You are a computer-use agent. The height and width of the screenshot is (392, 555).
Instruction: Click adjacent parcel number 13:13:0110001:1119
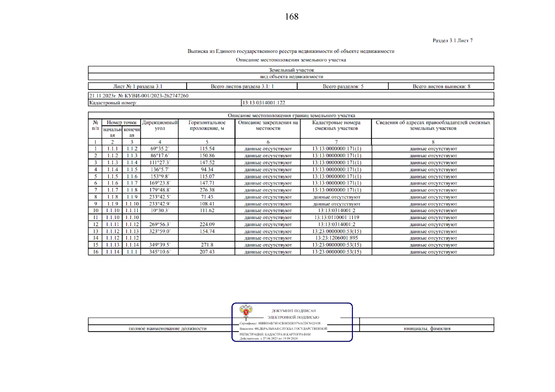336,218
